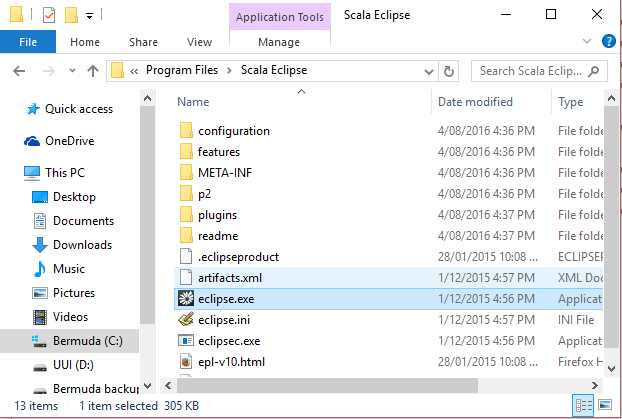
Task: Open the Manage ribbon tab
Action: [x=279, y=42]
